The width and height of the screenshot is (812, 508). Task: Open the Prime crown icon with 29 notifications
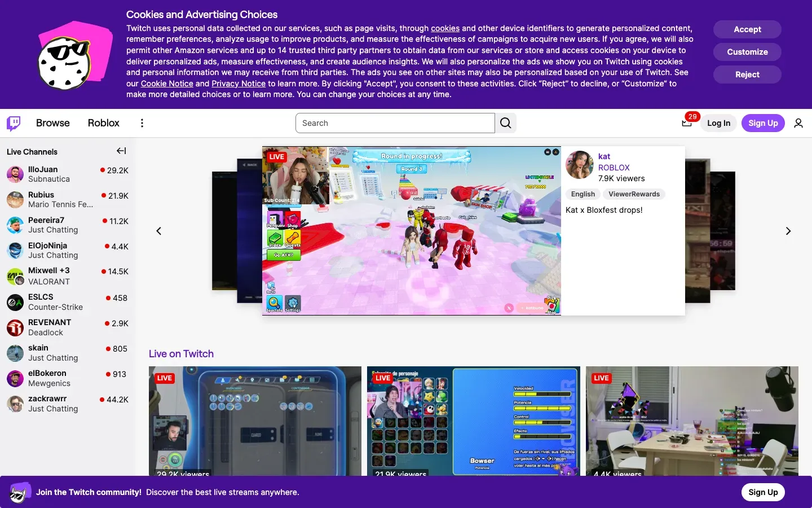687,123
